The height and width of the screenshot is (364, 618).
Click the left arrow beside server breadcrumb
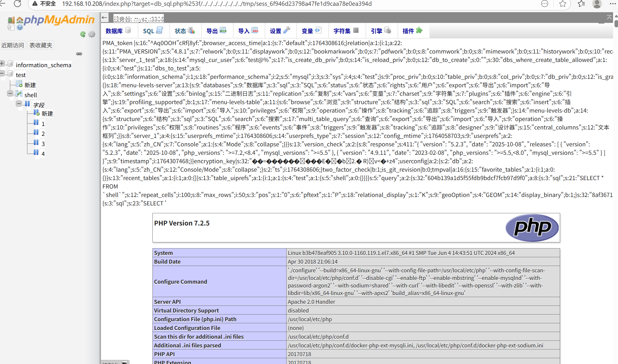coord(104,18)
